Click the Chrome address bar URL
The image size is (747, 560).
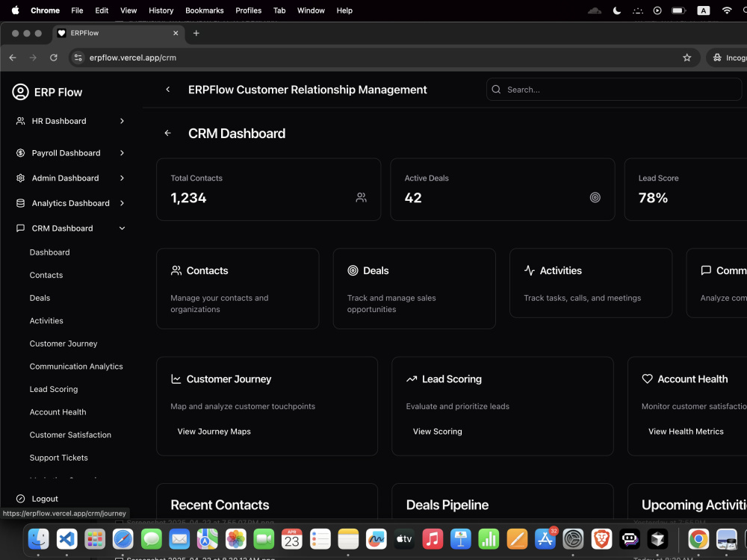coord(133,57)
